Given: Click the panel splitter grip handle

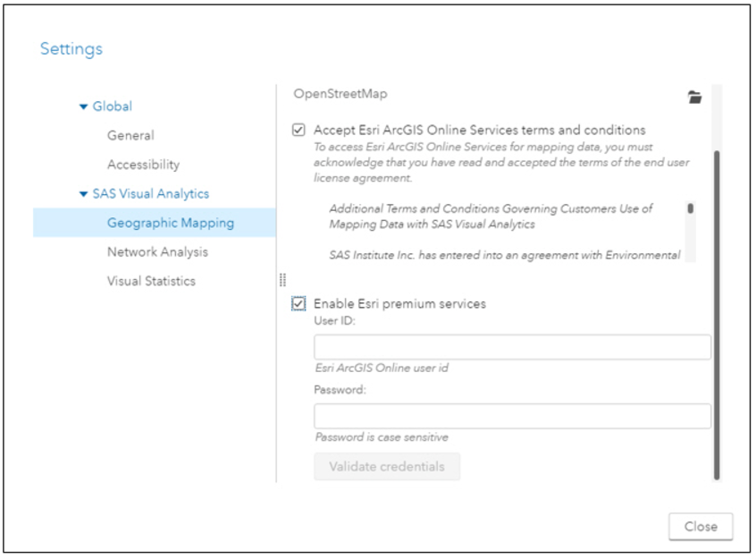Looking at the screenshot, I should tap(282, 280).
